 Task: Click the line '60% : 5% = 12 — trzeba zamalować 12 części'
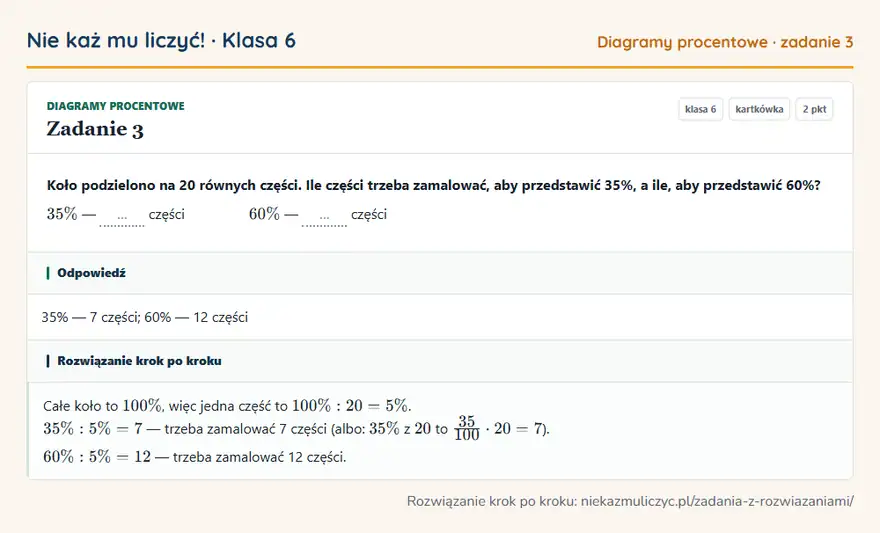[x=195, y=457]
